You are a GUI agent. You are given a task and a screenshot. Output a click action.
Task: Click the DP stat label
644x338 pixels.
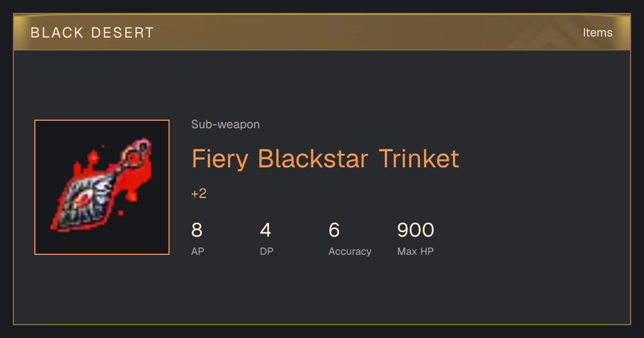(267, 251)
